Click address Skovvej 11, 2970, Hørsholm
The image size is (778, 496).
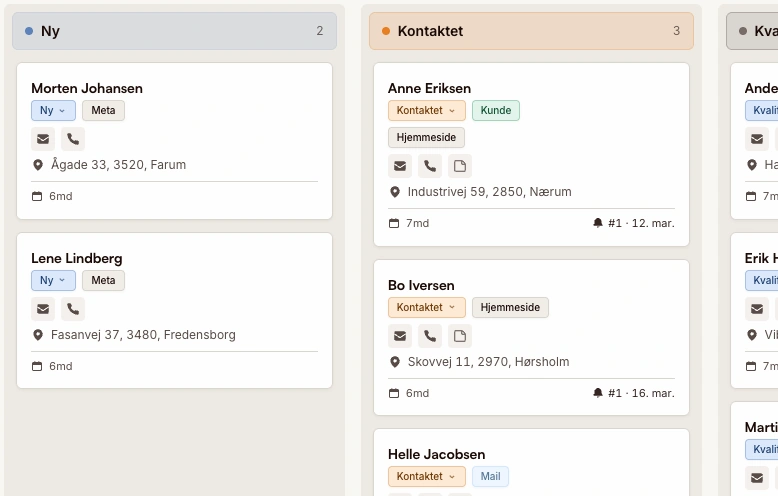pyautogui.click(x=488, y=362)
